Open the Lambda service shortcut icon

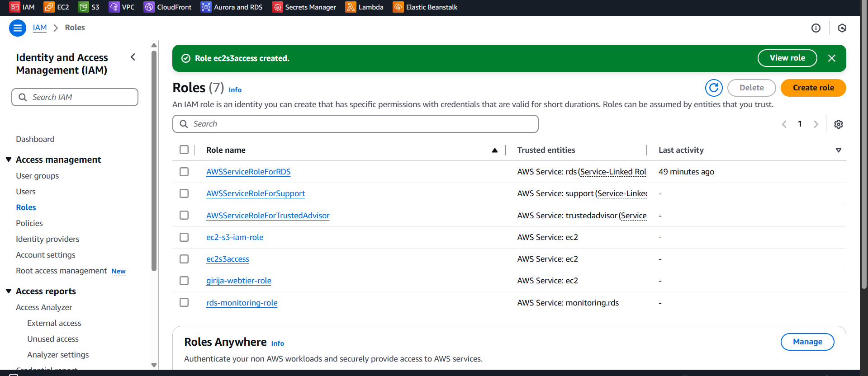[x=351, y=7]
